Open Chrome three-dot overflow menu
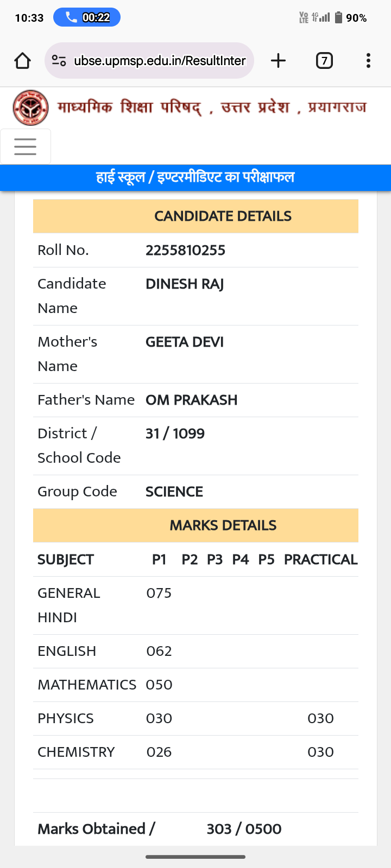This screenshot has height=868, width=391. (x=368, y=61)
